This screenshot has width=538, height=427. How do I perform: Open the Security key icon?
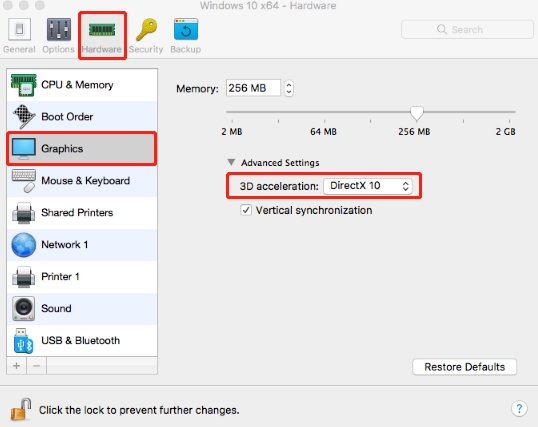[x=147, y=30]
